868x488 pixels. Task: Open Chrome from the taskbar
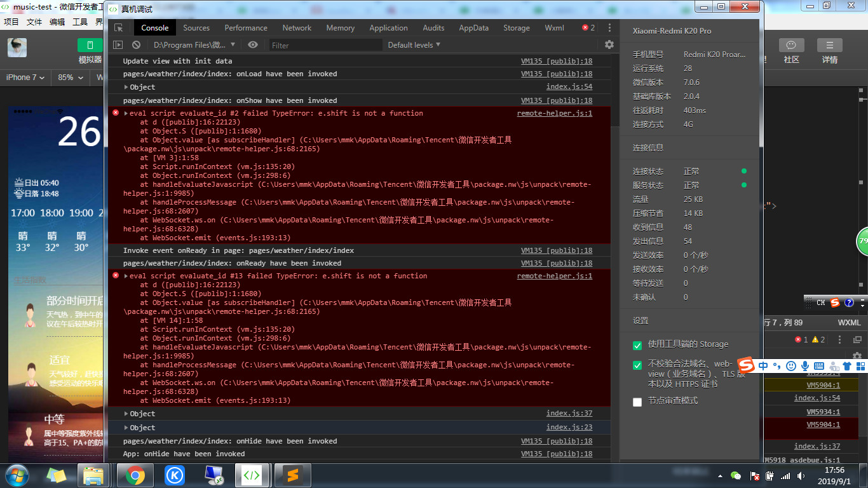[135, 475]
